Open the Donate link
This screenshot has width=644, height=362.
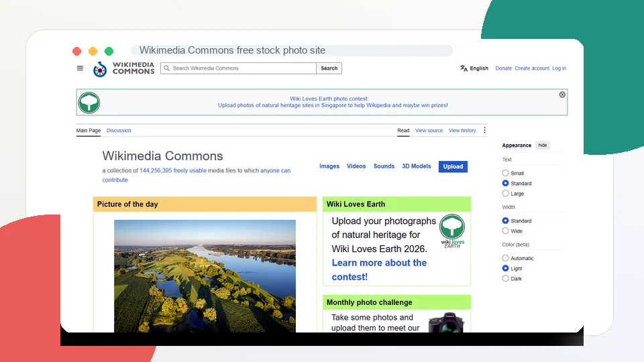(x=504, y=68)
